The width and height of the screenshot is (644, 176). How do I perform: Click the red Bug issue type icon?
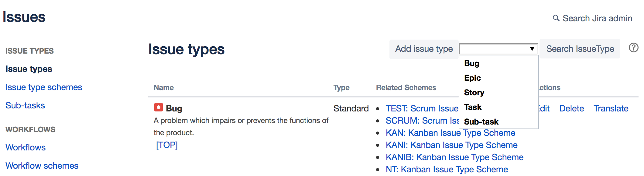[x=159, y=107]
